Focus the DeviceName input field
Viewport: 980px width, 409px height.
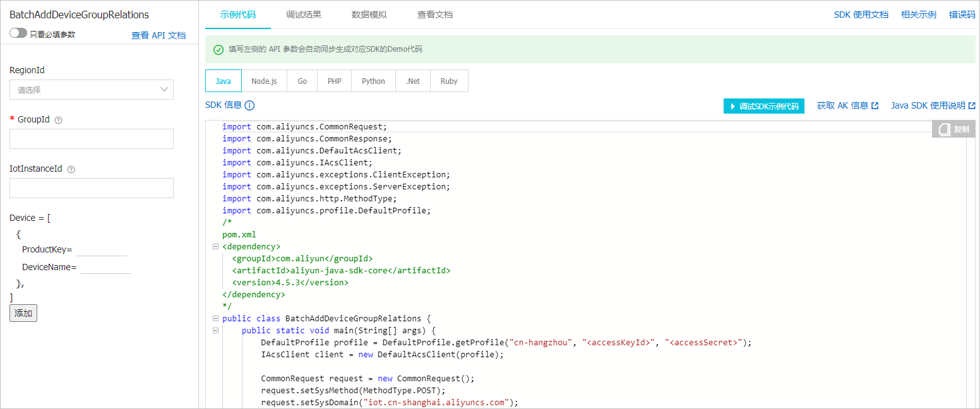(106, 267)
